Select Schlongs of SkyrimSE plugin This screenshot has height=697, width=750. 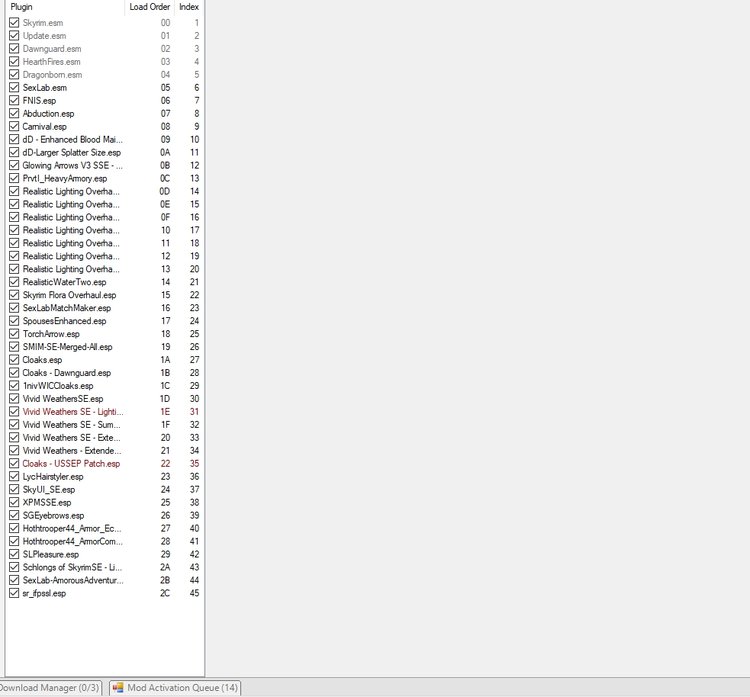point(72,567)
